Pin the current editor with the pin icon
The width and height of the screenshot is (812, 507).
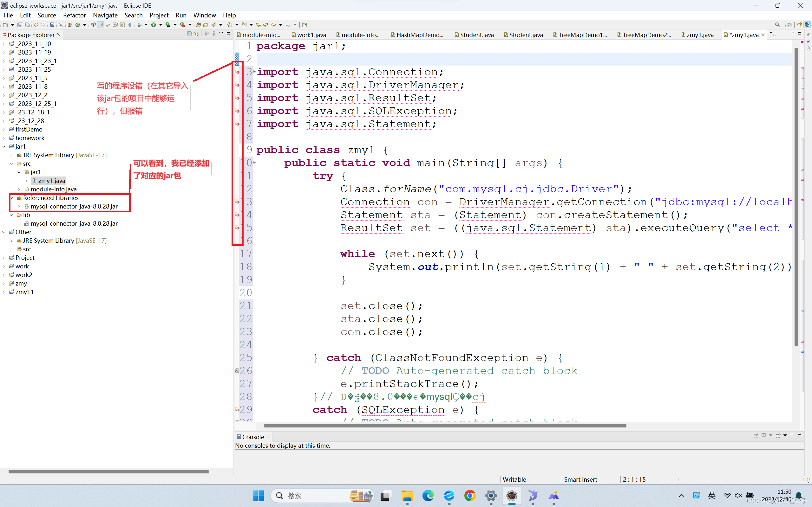[304, 24]
